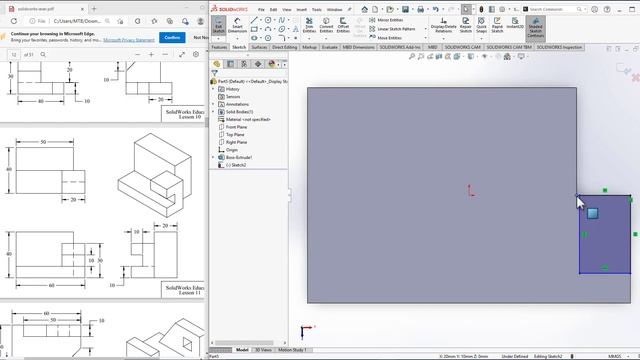Viewport: 640px width, 360px height.
Task: Expand the Boss-Extrude1 feature
Action: click(x=213, y=157)
